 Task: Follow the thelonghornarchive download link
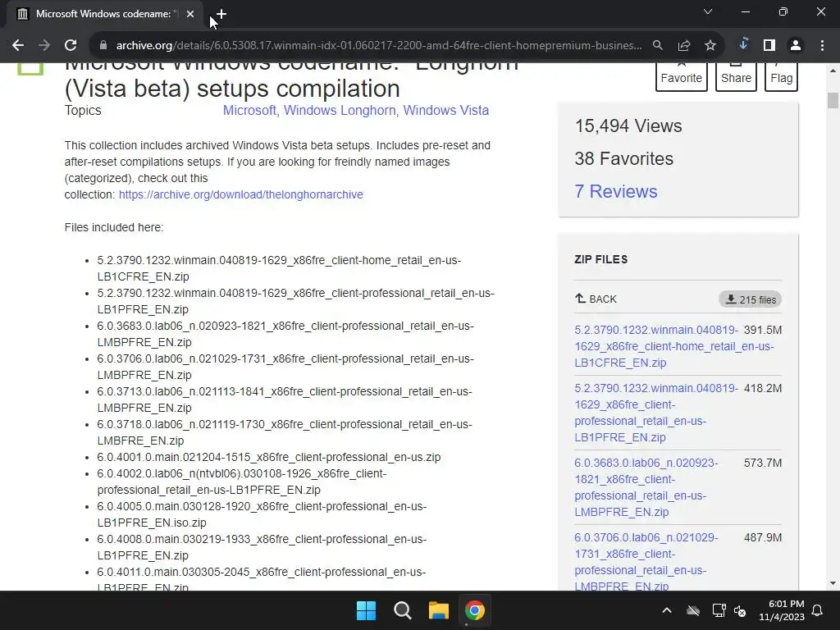[x=241, y=194]
